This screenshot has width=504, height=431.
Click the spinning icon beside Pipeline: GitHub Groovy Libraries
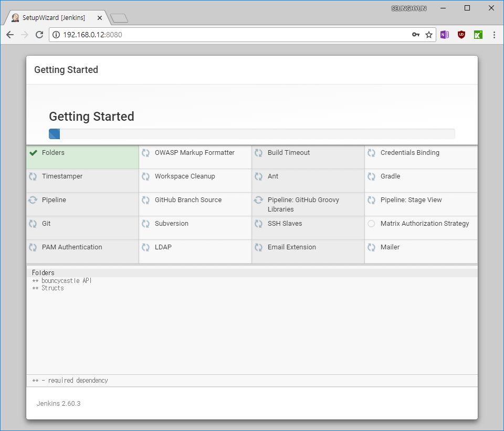click(258, 200)
